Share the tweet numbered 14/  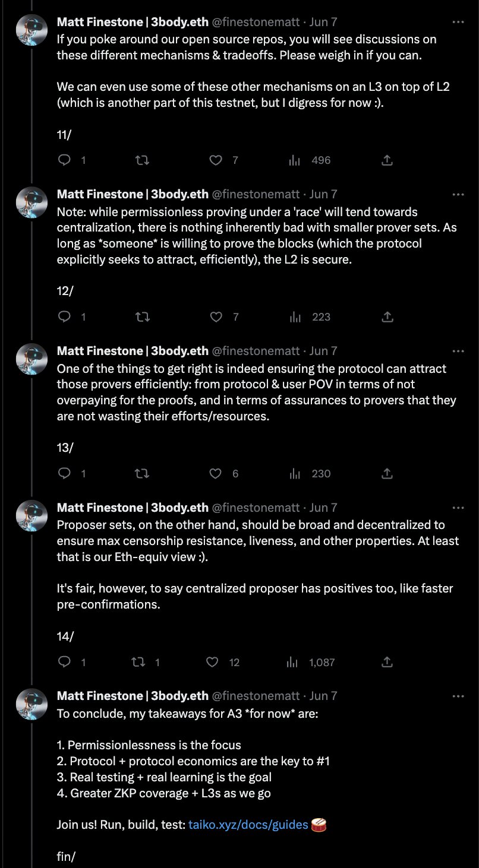[387, 662]
